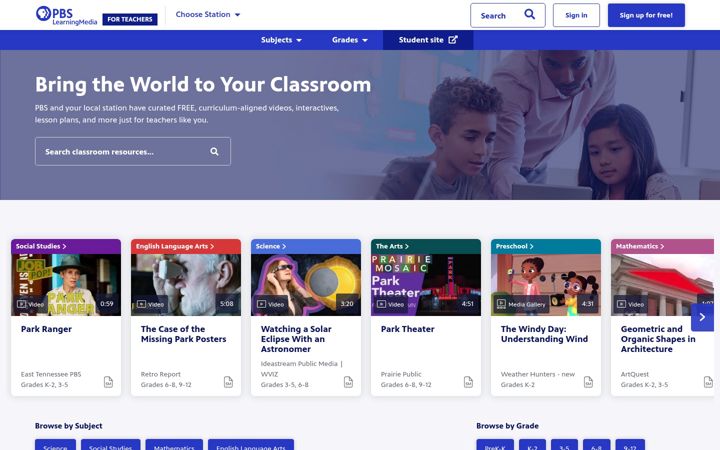Click English Language Arts browse-by-subject button
The image size is (720, 450).
(251, 445)
